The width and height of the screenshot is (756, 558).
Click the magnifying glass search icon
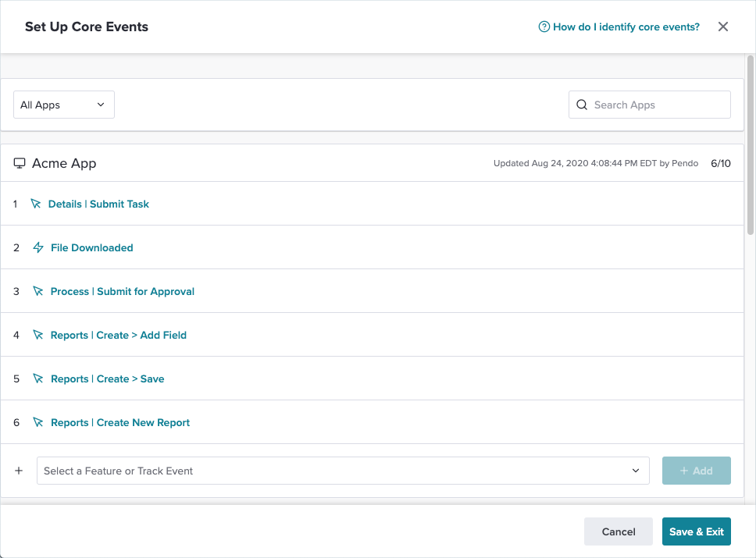[581, 105]
